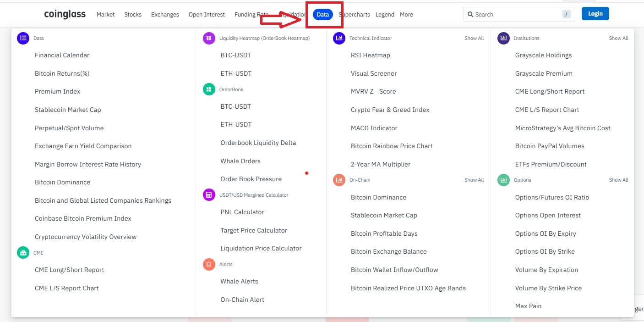This screenshot has width=644, height=322.
Task: Expand the More menu
Action: point(406,14)
